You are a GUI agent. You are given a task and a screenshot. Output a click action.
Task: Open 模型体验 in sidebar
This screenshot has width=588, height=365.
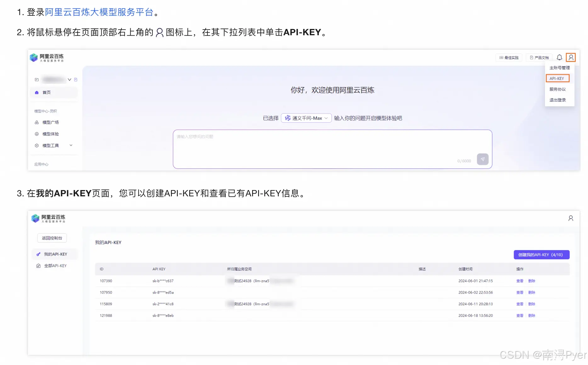pos(50,134)
